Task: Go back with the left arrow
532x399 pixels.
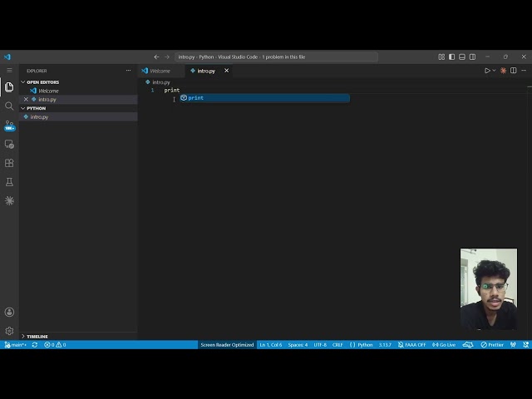Action: [x=156, y=57]
